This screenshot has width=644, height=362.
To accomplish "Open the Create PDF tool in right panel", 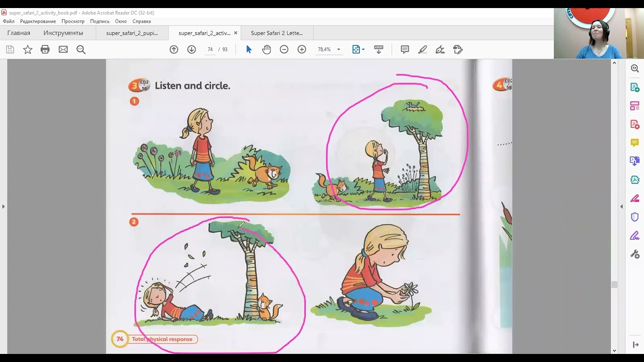I will 635,124.
